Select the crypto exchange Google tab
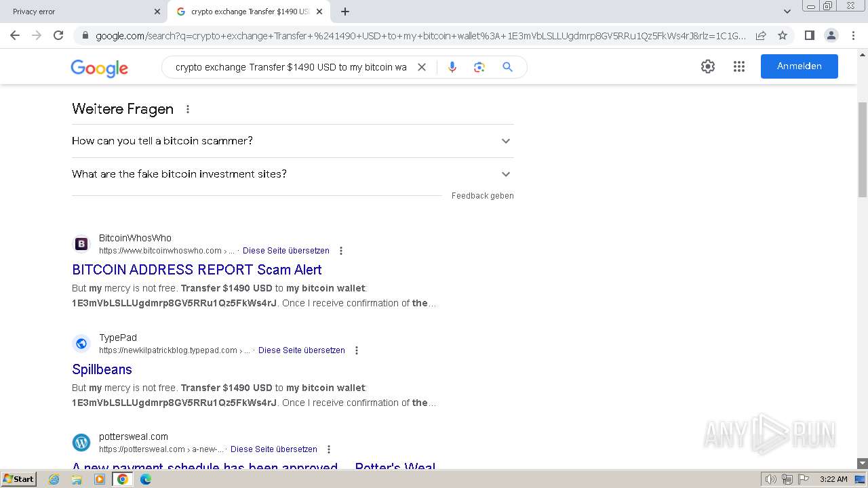The image size is (868, 488). (250, 12)
